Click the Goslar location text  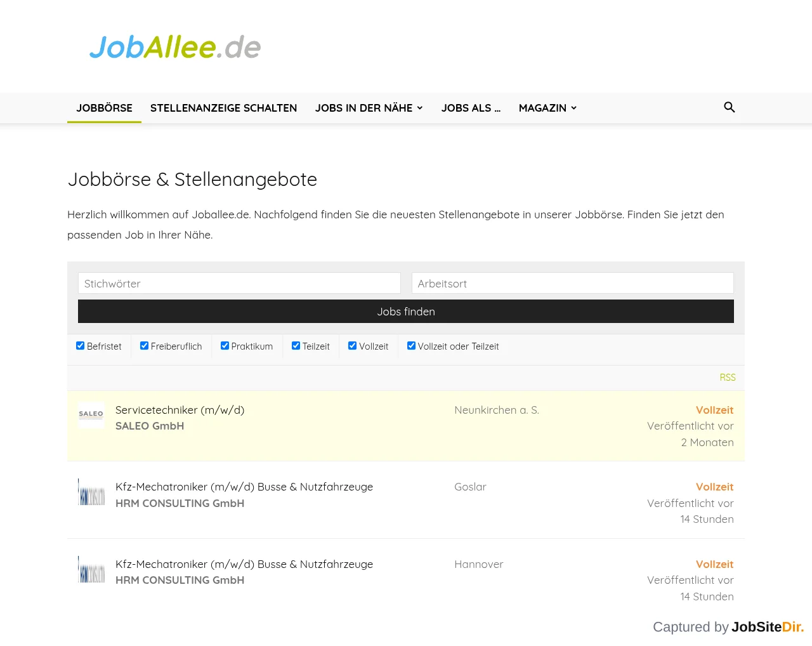[x=470, y=487]
